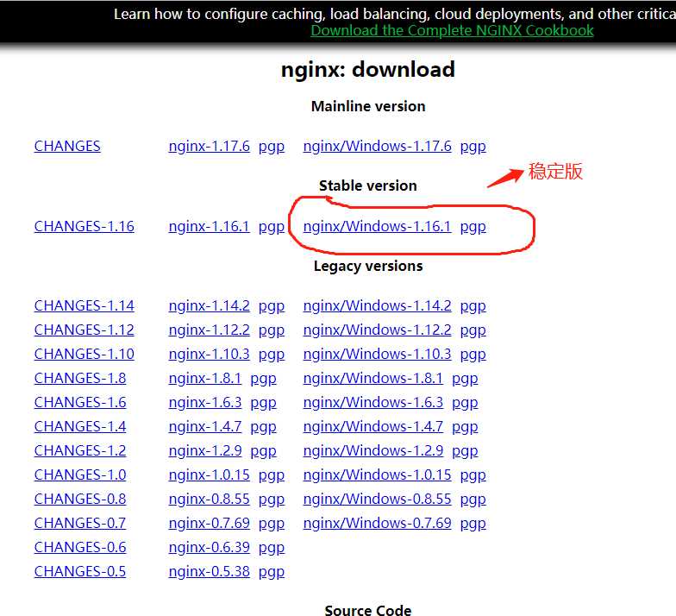This screenshot has height=616, width=676.
Task: Download nginx/Windows-1.0.15
Action: (x=378, y=475)
